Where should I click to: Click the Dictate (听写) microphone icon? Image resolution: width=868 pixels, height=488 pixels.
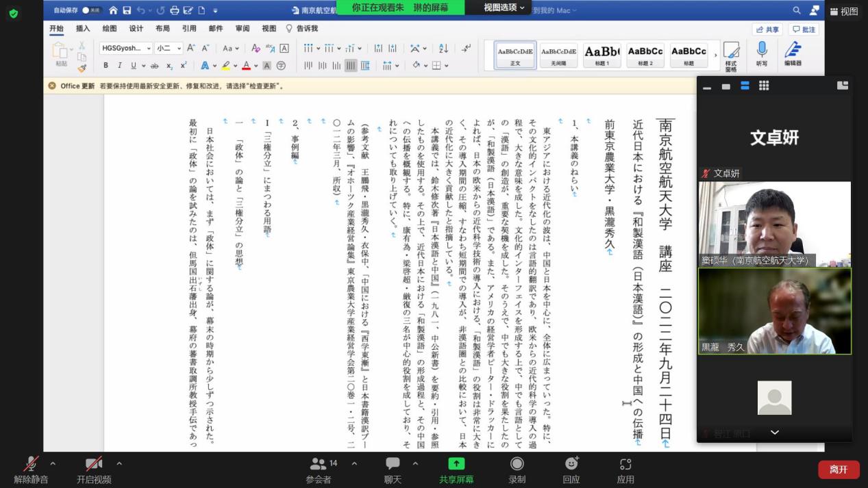click(761, 51)
